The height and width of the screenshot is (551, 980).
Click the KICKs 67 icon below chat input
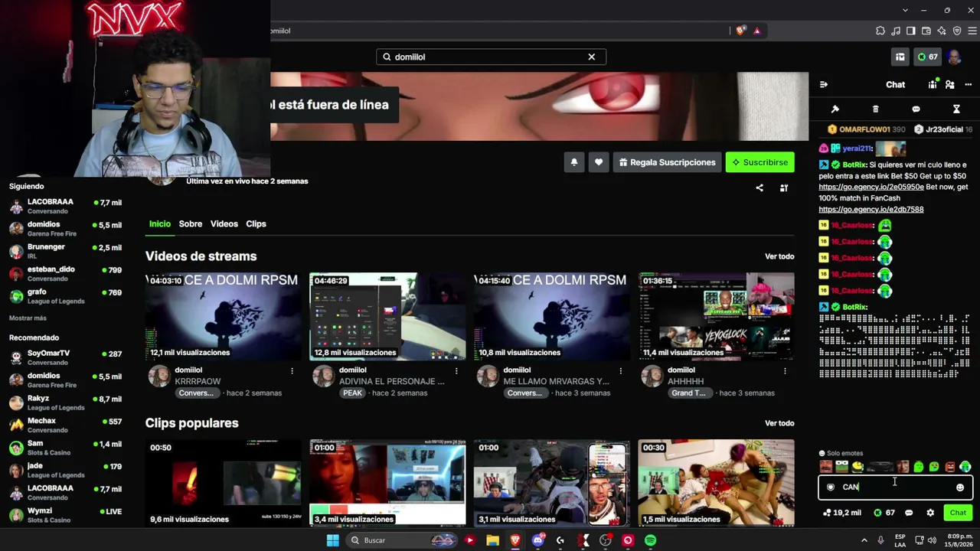pyautogui.click(x=884, y=513)
